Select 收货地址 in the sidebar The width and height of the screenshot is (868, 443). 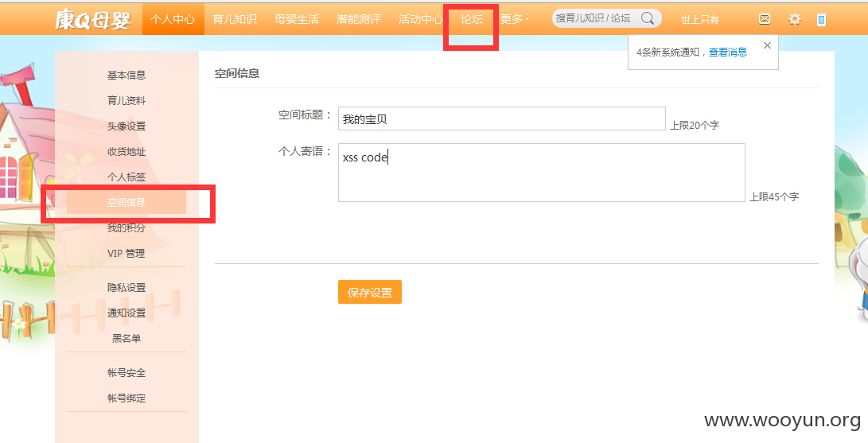[127, 152]
